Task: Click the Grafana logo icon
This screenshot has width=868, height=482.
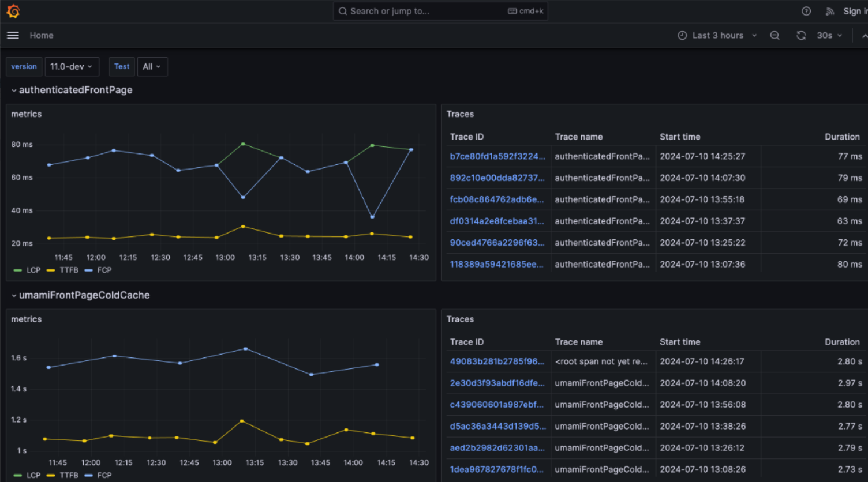Action: click(13, 11)
